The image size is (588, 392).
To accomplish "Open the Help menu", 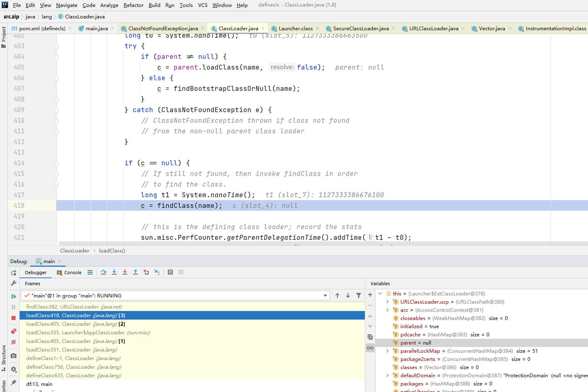I will pos(242,5).
